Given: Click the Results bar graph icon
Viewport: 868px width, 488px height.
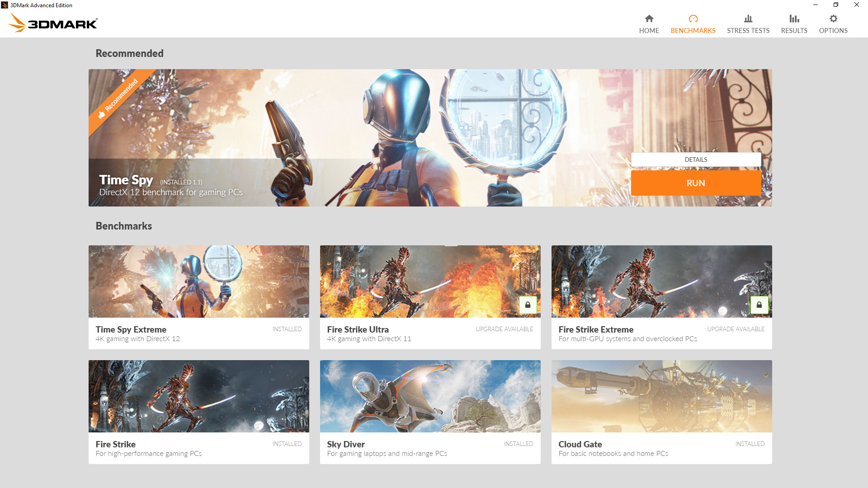Looking at the screenshot, I should 794,19.
